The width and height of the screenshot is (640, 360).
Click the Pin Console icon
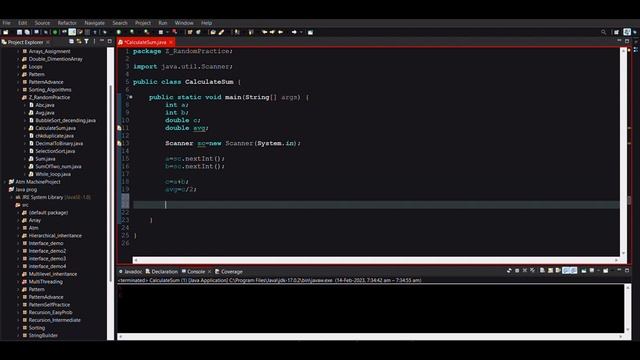coord(584,271)
